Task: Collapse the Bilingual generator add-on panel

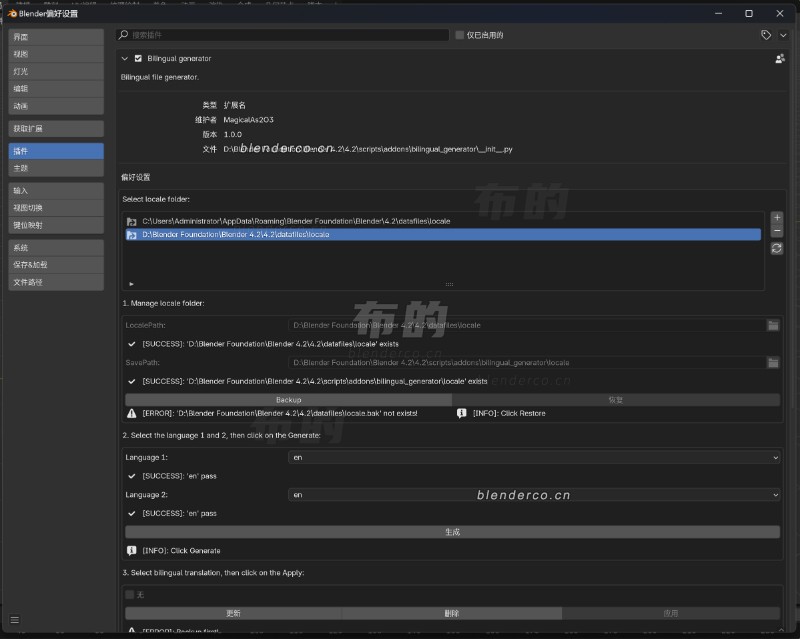Action: coord(124,59)
